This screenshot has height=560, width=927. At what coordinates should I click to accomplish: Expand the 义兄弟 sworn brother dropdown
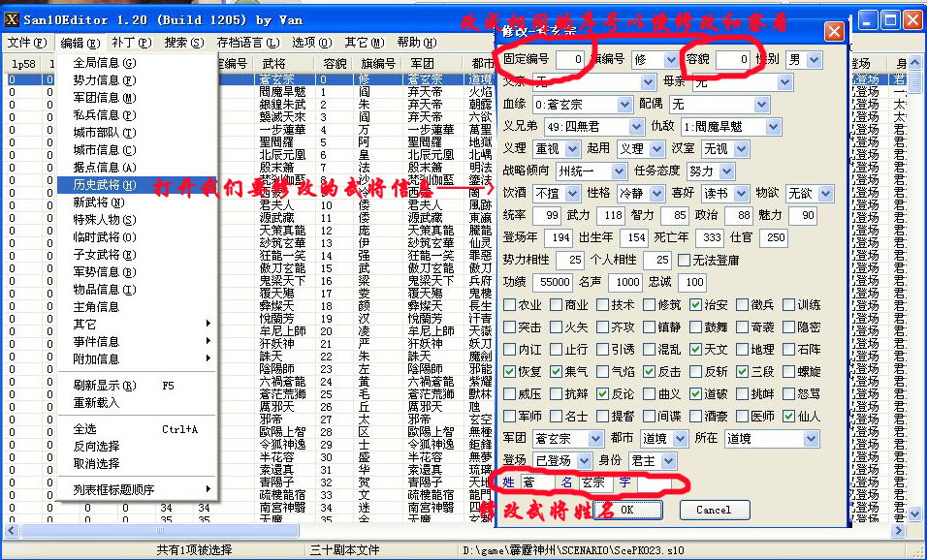[636, 127]
